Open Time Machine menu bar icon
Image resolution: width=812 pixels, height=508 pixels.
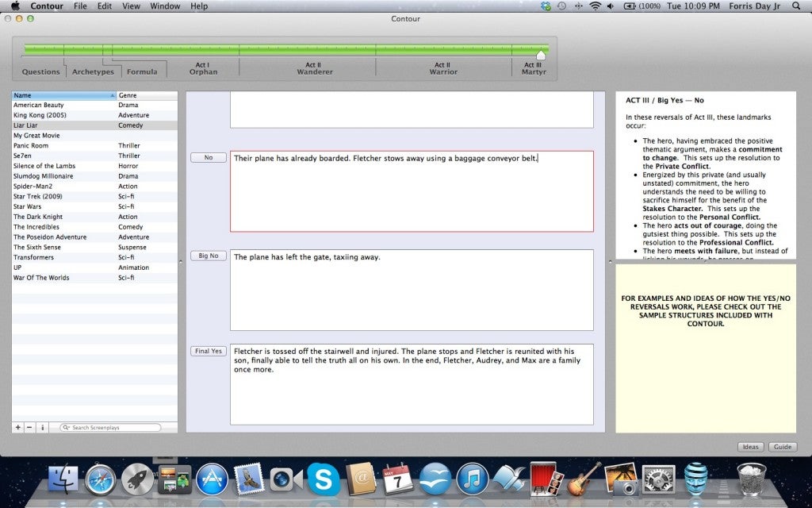click(x=562, y=6)
